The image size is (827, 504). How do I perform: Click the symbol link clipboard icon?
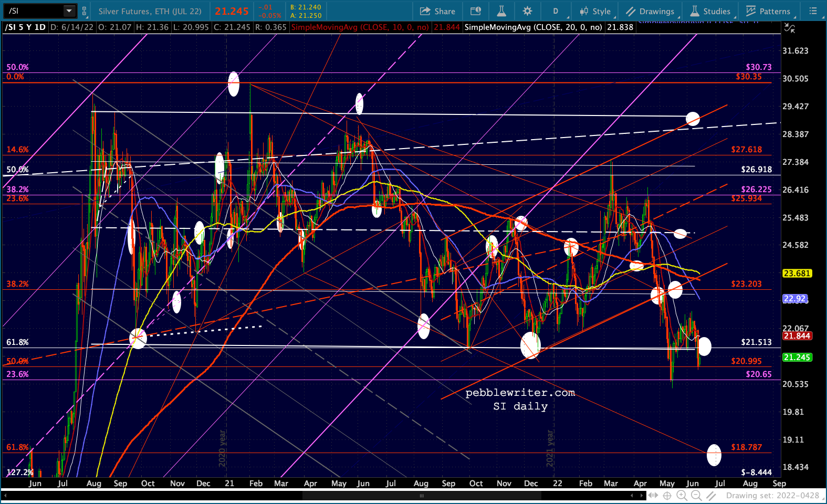pos(84,11)
